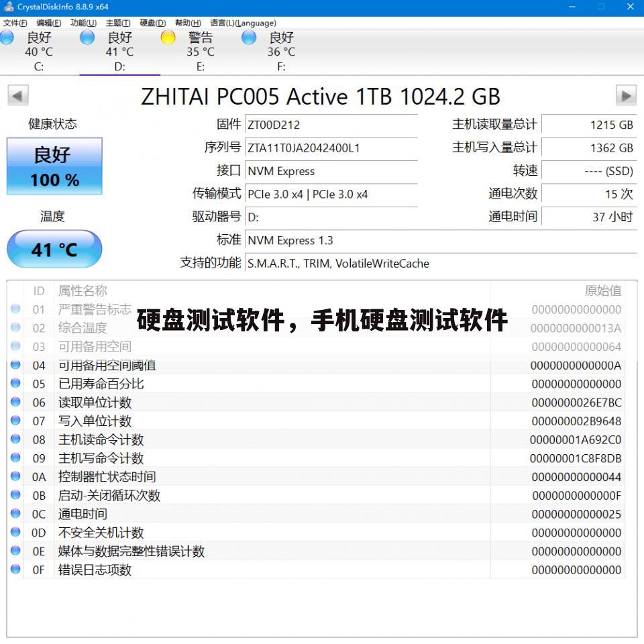Image resolution: width=644 pixels, height=644 pixels.
Task: Open the 帮助(H) menu
Action: pyautogui.click(x=188, y=23)
